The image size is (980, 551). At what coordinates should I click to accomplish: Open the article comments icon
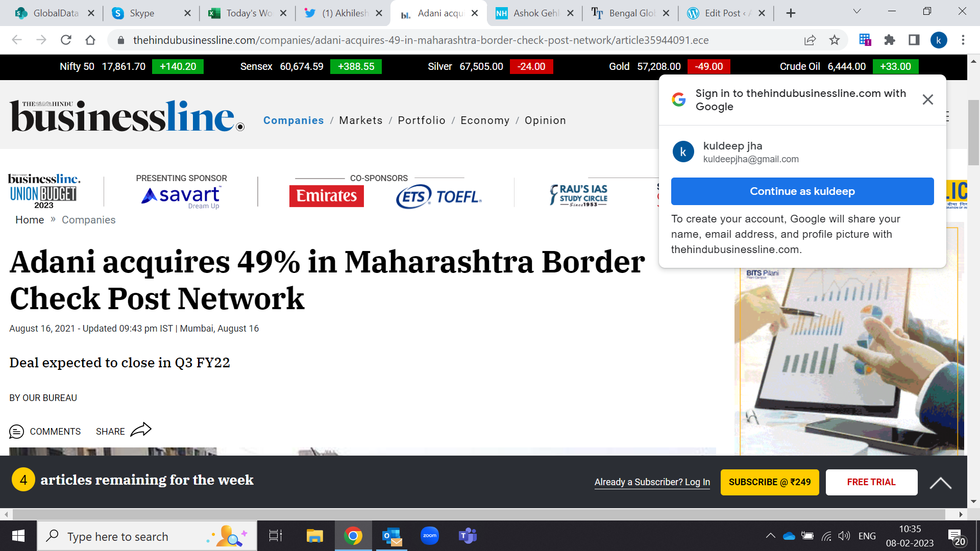16,432
